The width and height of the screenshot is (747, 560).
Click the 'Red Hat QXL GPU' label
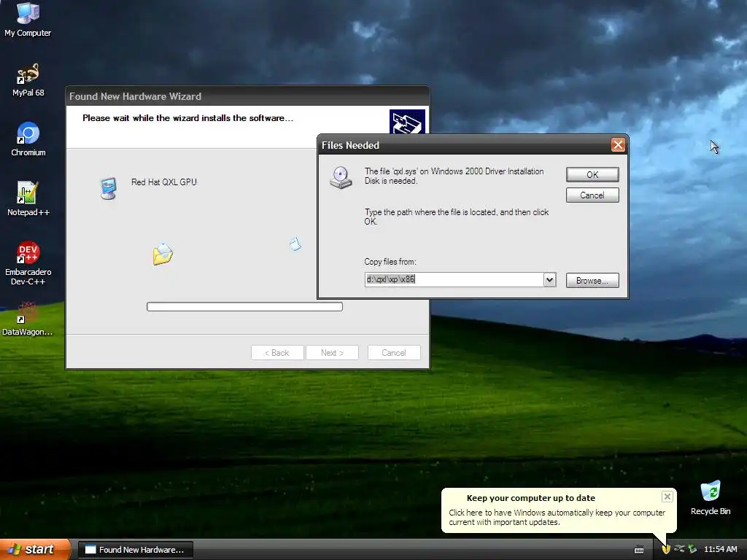pos(164,182)
